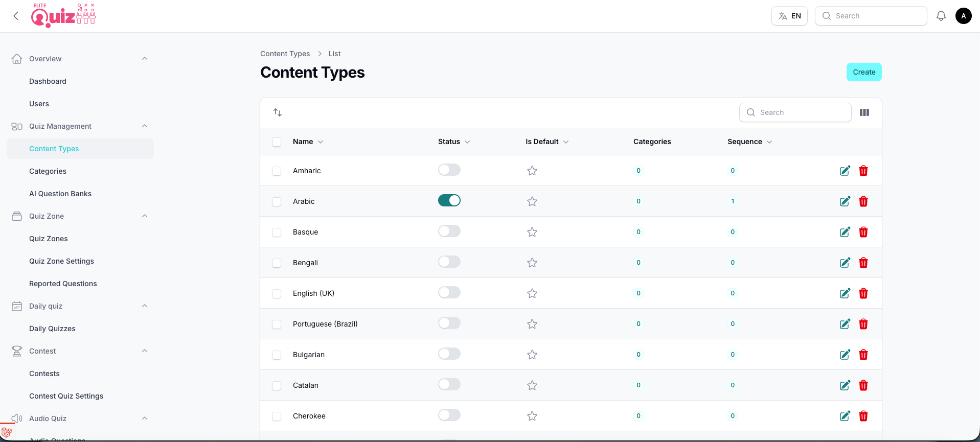This screenshot has height=442, width=980.
Task: Open the user avatar menu
Action: point(964,16)
